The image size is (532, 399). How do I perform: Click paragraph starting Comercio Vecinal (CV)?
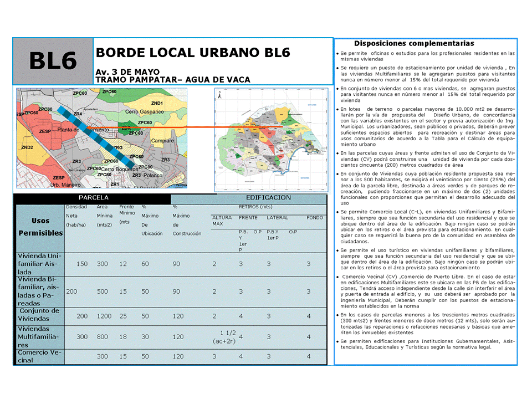[x=427, y=291]
